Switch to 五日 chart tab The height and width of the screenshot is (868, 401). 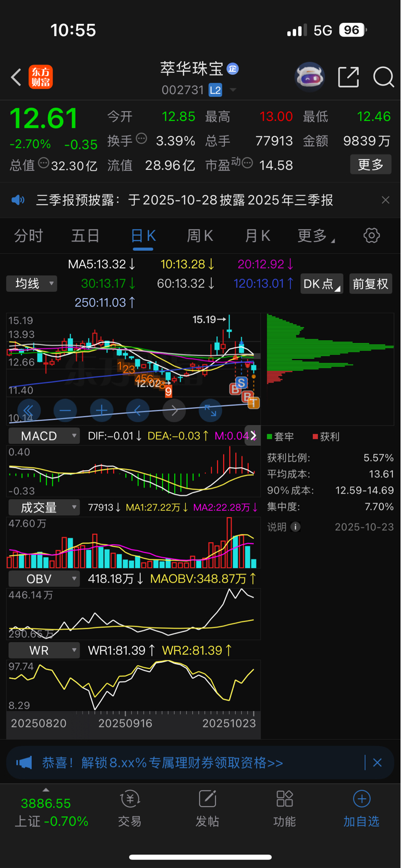pos(86,236)
